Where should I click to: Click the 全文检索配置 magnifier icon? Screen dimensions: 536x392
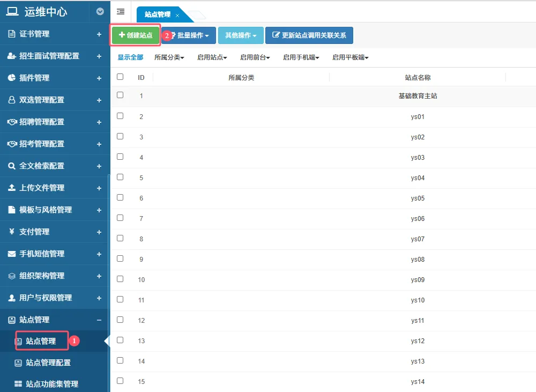click(12, 166)
